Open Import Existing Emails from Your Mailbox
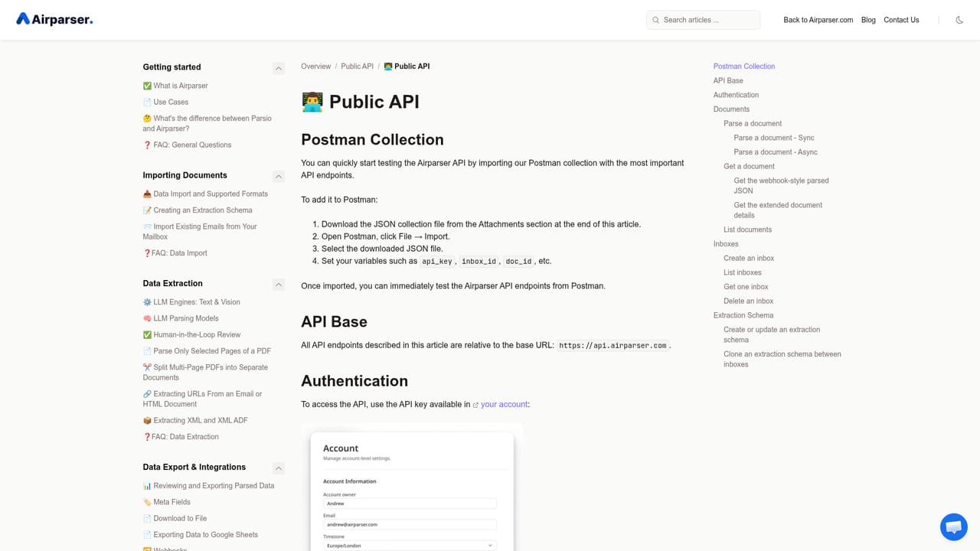Image resolution: width=980 pixels, height=551 pixels. pyautogui.click(x=201, y=231)
